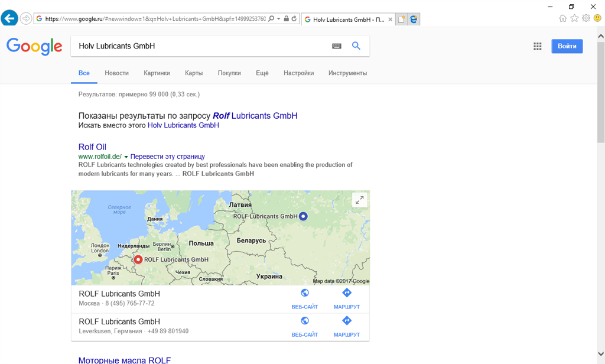Viewport: 605px width, 364px height.
Task: Refresh the page with reload icon
Action: click(x=294, y=18)
